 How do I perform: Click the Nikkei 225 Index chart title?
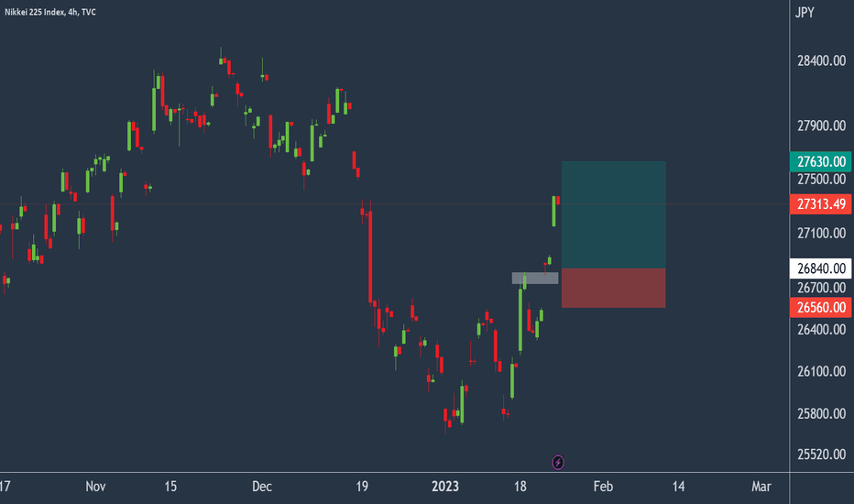50,12
